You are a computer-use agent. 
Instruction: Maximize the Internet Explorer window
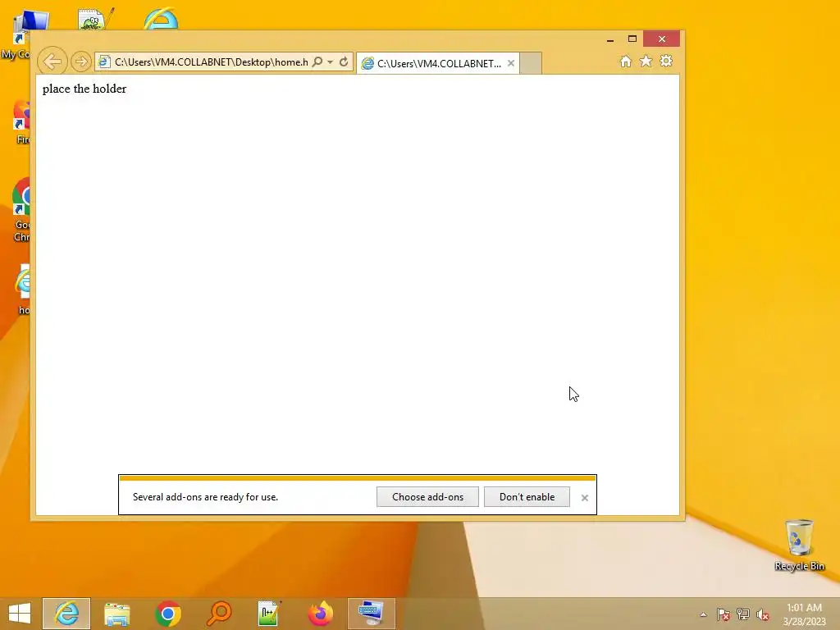pos(632,39)
